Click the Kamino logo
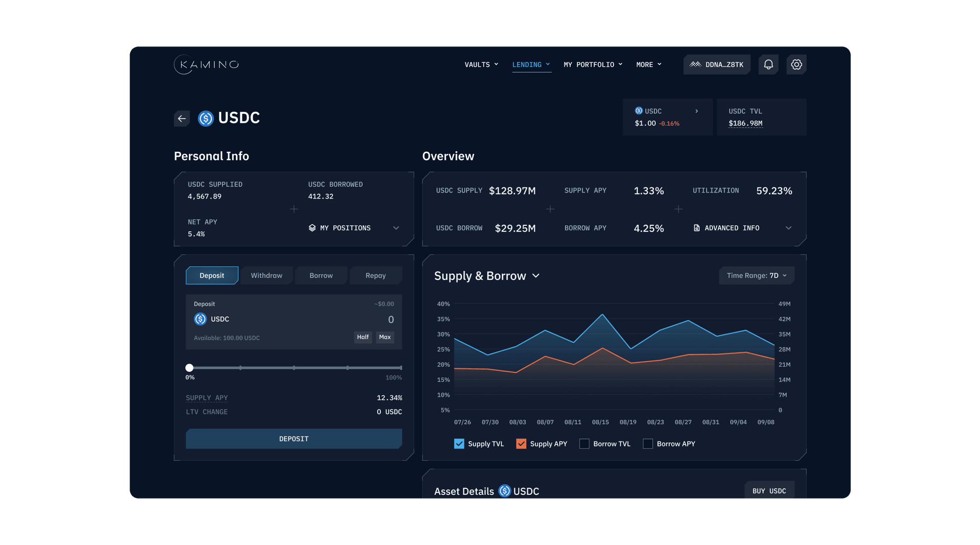This screenshot has height=545, width=980. [x=206, y=64]
